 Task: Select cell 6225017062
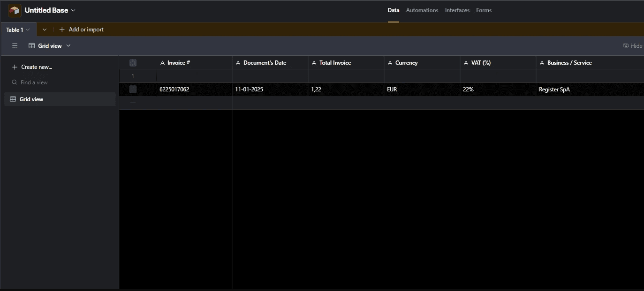point(194,90)
